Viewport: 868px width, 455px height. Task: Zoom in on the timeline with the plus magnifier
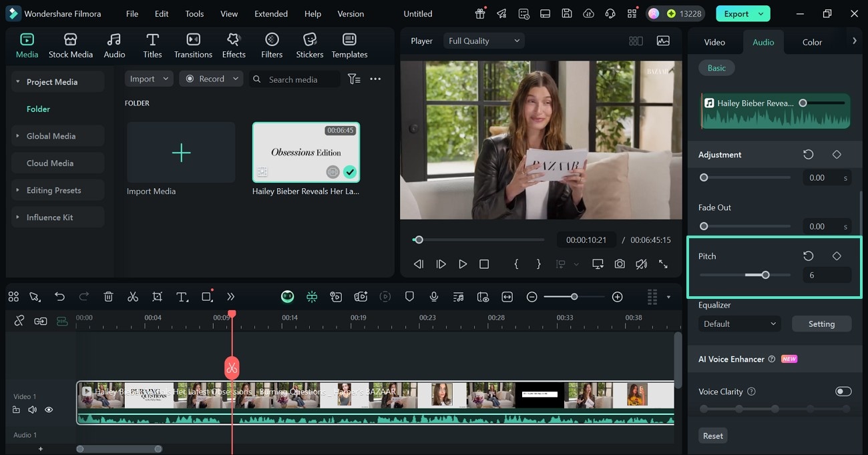tap(617, 296)
